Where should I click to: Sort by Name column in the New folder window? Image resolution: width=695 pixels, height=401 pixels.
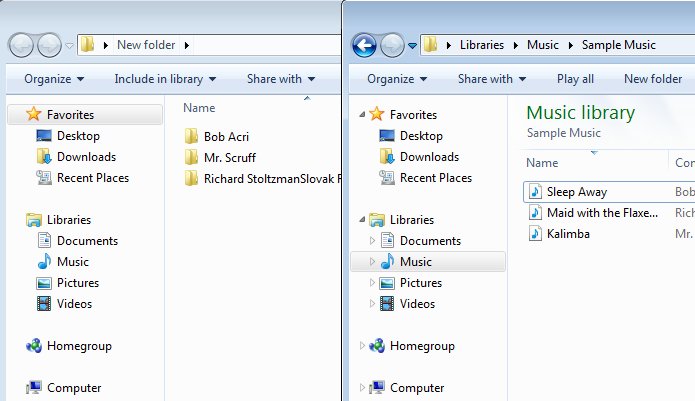click(x=199, y=108)
